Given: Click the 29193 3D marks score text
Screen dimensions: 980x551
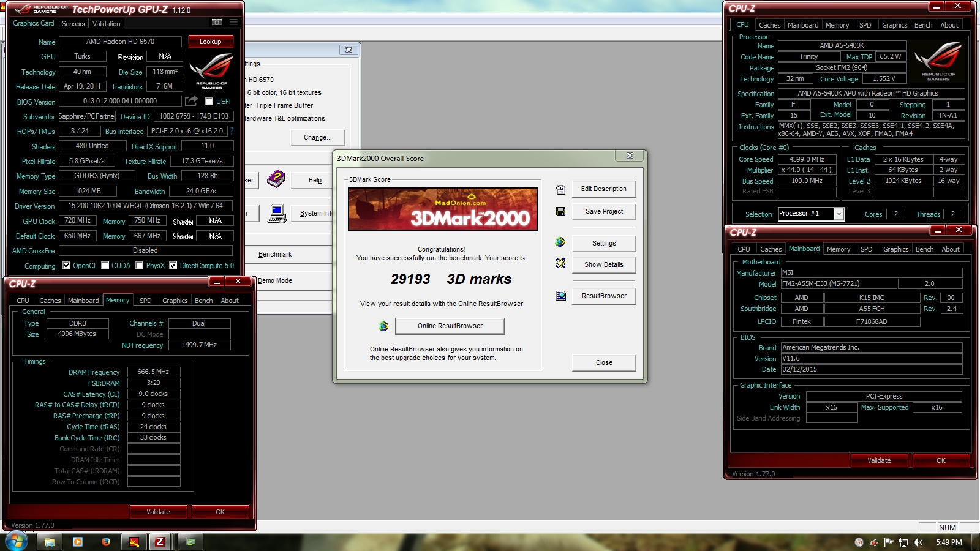Looking at the screenshot, I should pos(451,279).
